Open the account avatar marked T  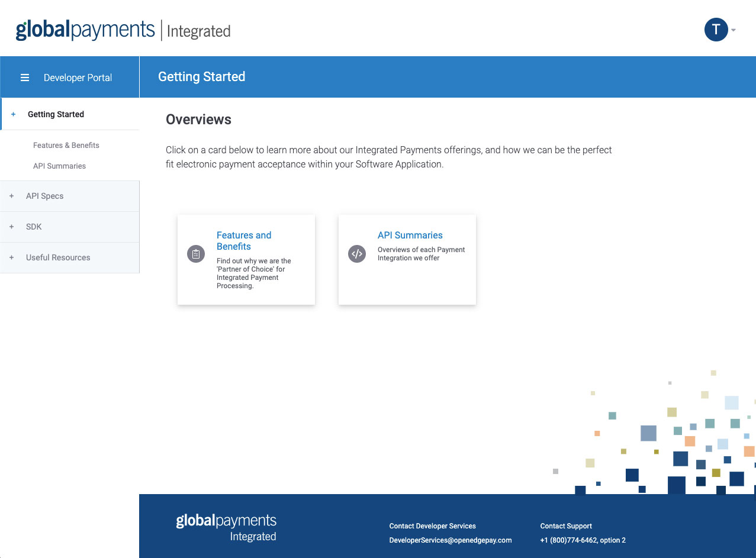[x=715, y=29]
